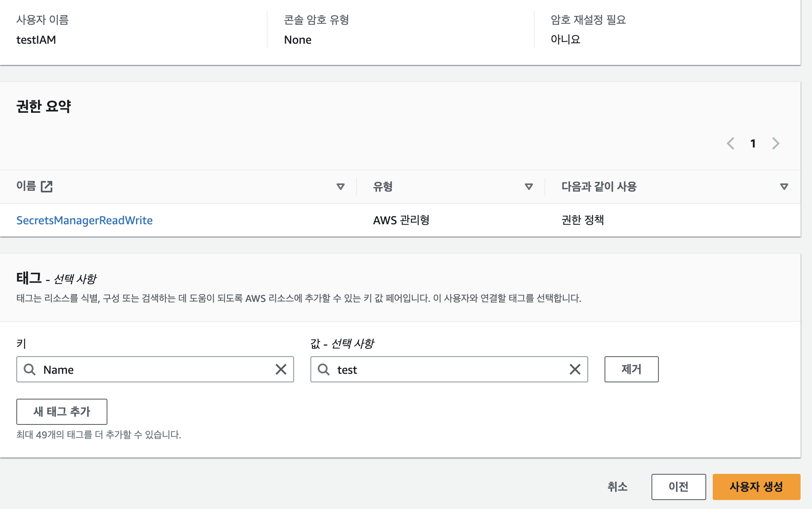
Task: Select page number 1 in pagination
Action: point(753,143)
